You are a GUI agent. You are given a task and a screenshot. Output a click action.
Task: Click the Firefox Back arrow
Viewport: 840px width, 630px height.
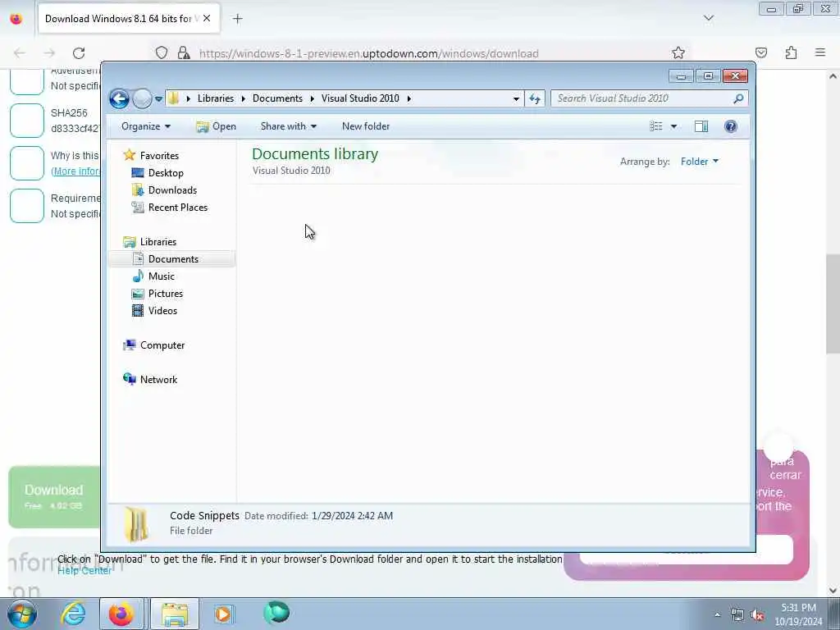pyautogui.click(x=20, y=53)
